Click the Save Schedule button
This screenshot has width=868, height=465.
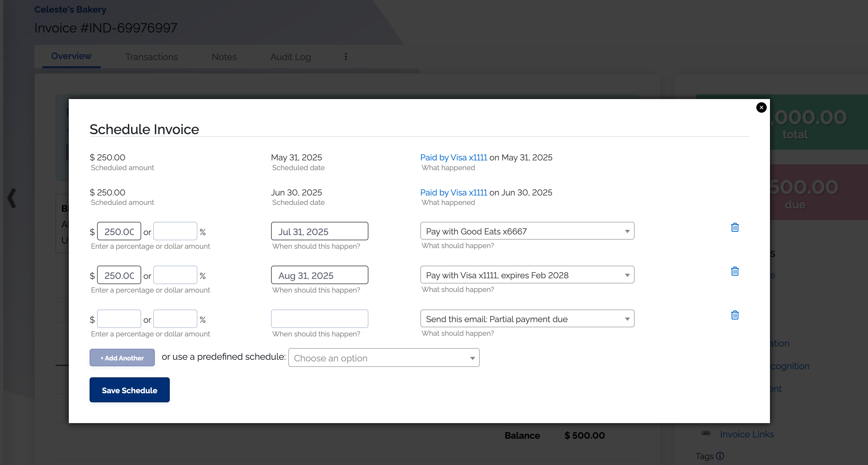click(x=130, y=390)
